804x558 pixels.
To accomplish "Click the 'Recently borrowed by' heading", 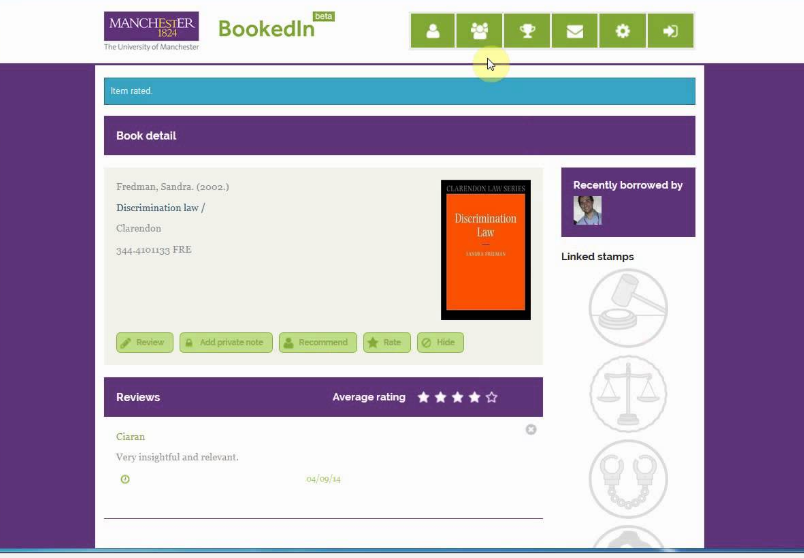I will click(x=628, y=185).
